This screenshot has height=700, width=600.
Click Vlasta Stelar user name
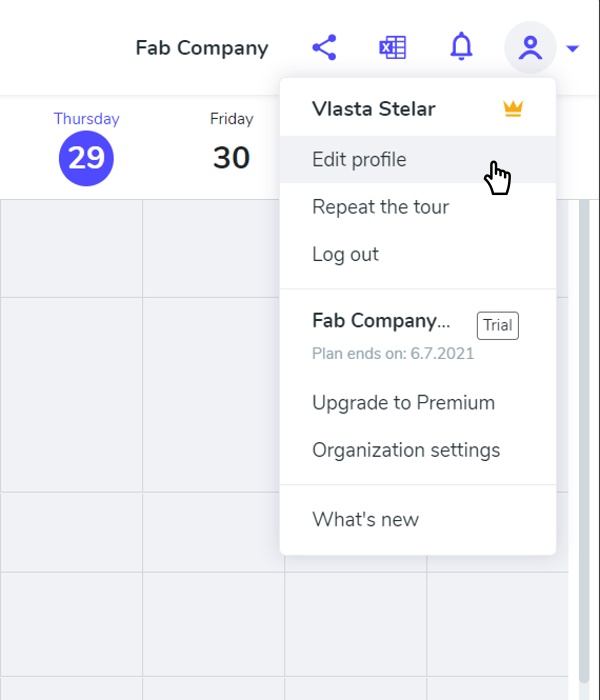tap(373, 108)
